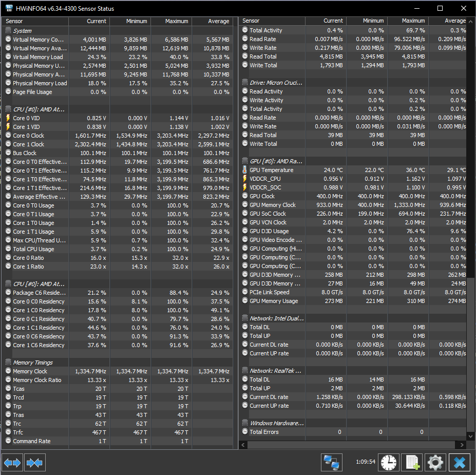Click the Network: Intel Dual group icon
476x475 pixels.
point(245,318)
